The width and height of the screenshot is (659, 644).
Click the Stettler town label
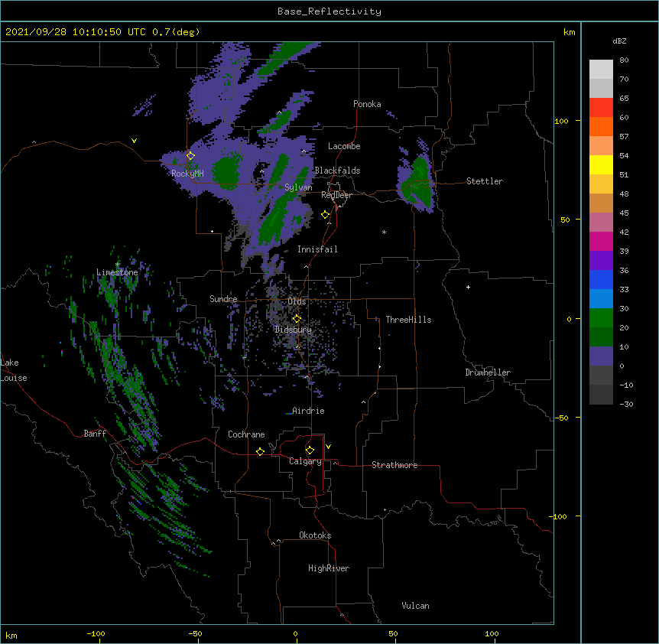click(485, 181)
